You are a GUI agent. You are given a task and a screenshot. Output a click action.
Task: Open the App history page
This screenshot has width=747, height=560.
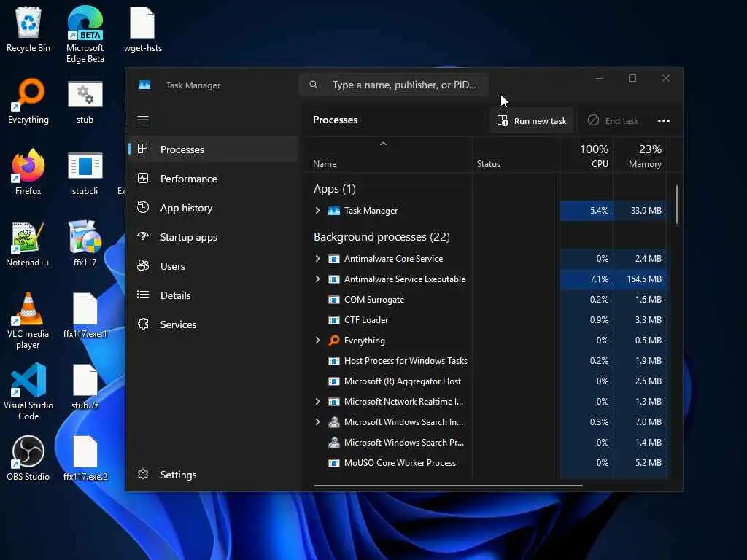pyautogui.click(x=214, y=208)
